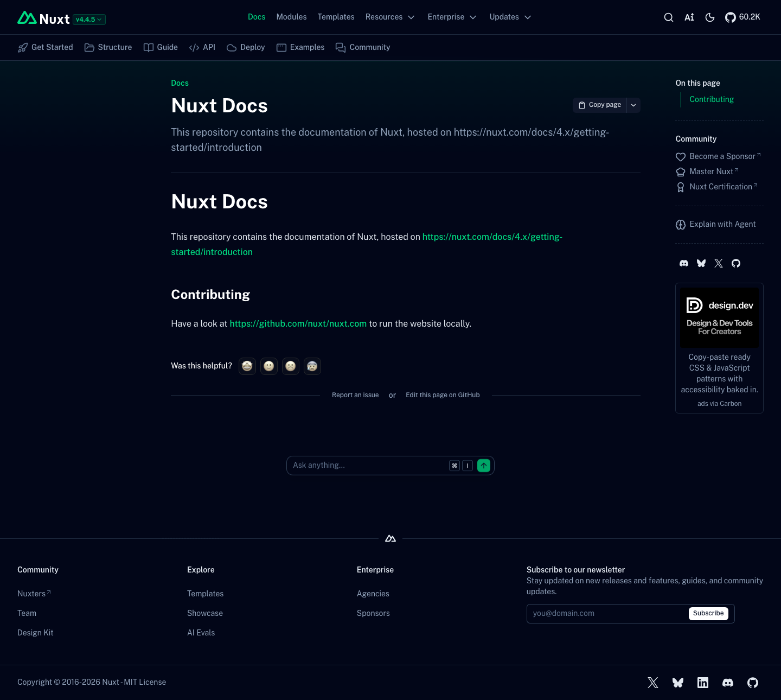The width and height of the screenshot is (781, 700).
Task: Open ads via Carbon link
Action: (719, 404)
